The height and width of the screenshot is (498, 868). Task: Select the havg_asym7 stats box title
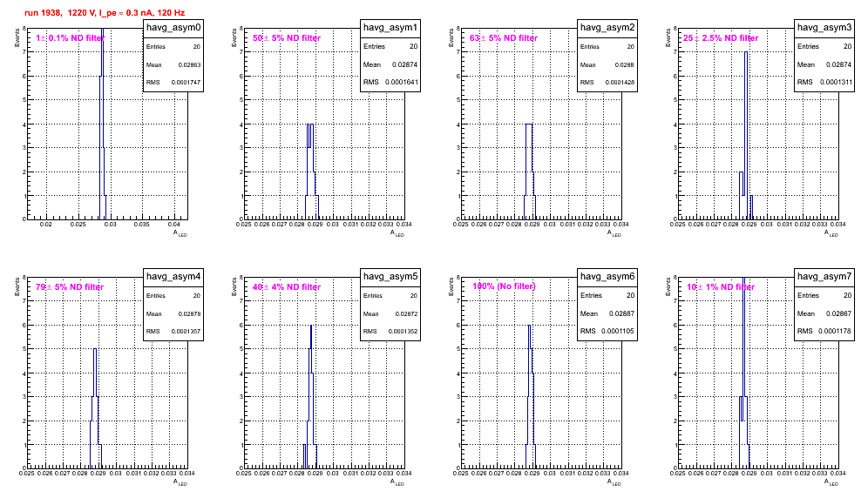click(x=824, y=277)
